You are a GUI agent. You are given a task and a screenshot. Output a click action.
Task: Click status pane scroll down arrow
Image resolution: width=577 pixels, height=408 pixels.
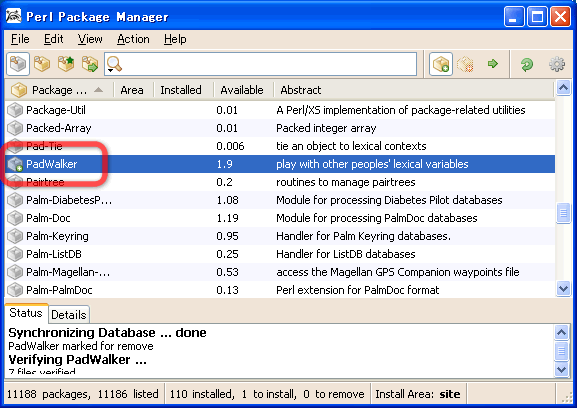click(x=562, y=369)
